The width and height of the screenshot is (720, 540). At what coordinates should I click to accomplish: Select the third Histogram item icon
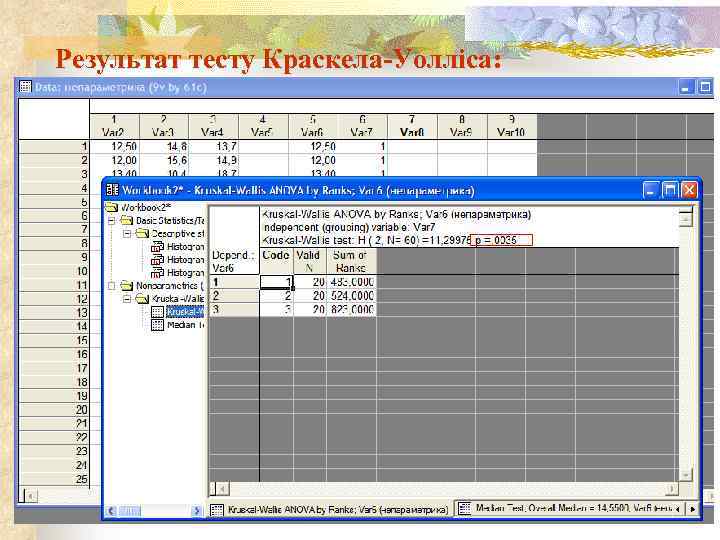(x=158, y=273)
